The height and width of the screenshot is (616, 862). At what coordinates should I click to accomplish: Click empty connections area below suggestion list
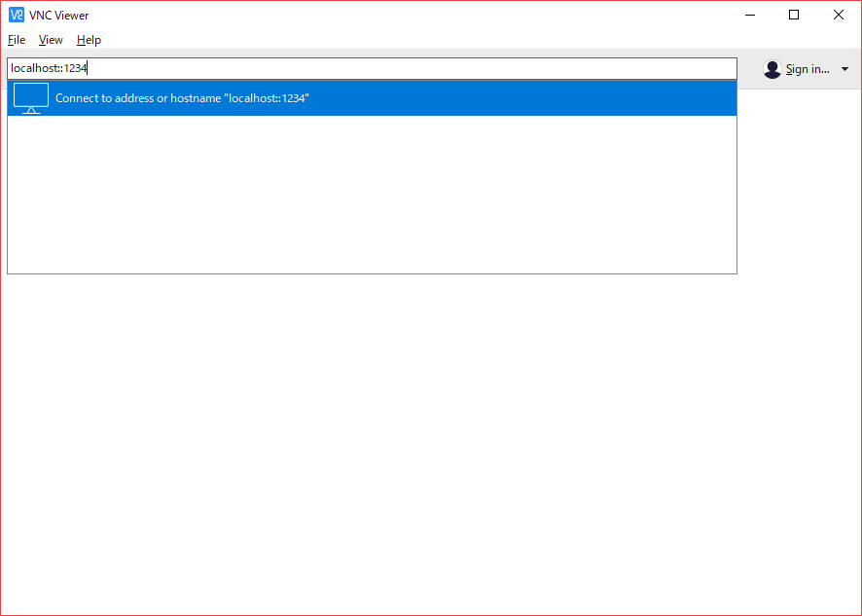[428, 438]
